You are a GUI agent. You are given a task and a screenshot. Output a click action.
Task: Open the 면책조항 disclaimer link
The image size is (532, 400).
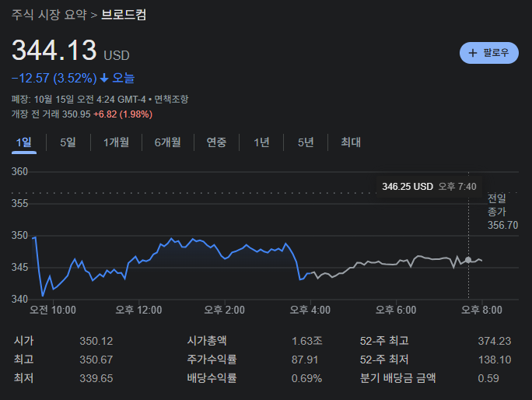(171, 100)
